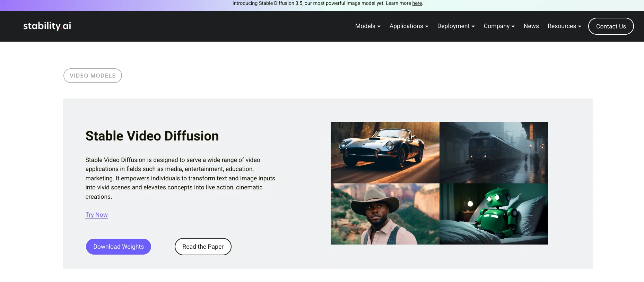Image resolution: width=644 pixels, height=282 pixels.
Task: Follow the Try Now link
Action: (x=96, y=215)
